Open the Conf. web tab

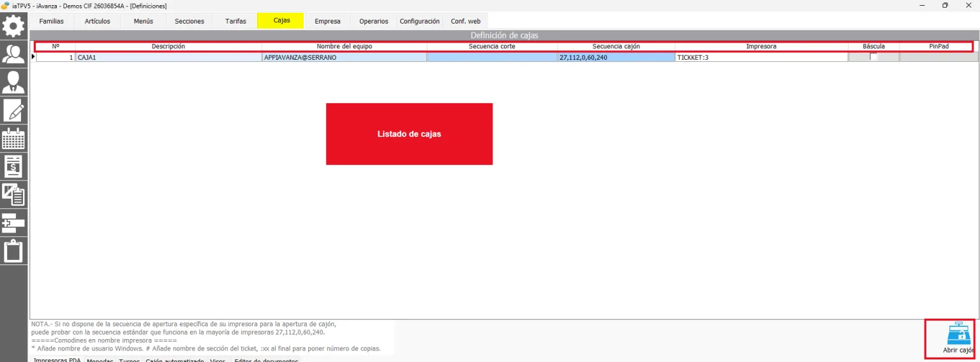465,21
